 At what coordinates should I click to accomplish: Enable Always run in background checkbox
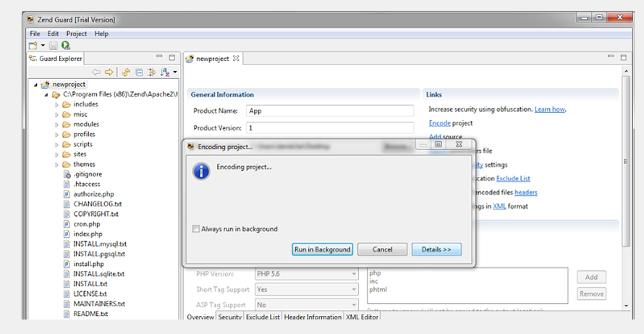196,229
